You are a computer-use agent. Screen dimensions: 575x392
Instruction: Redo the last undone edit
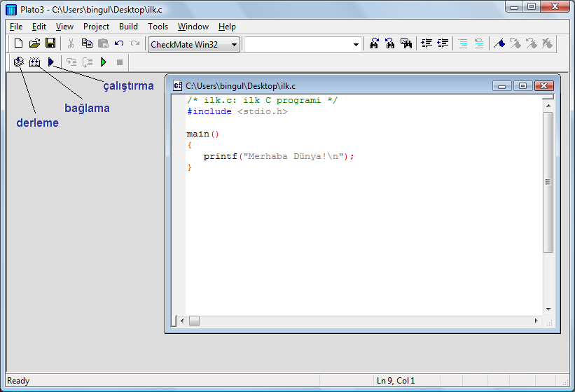point(135,43)
